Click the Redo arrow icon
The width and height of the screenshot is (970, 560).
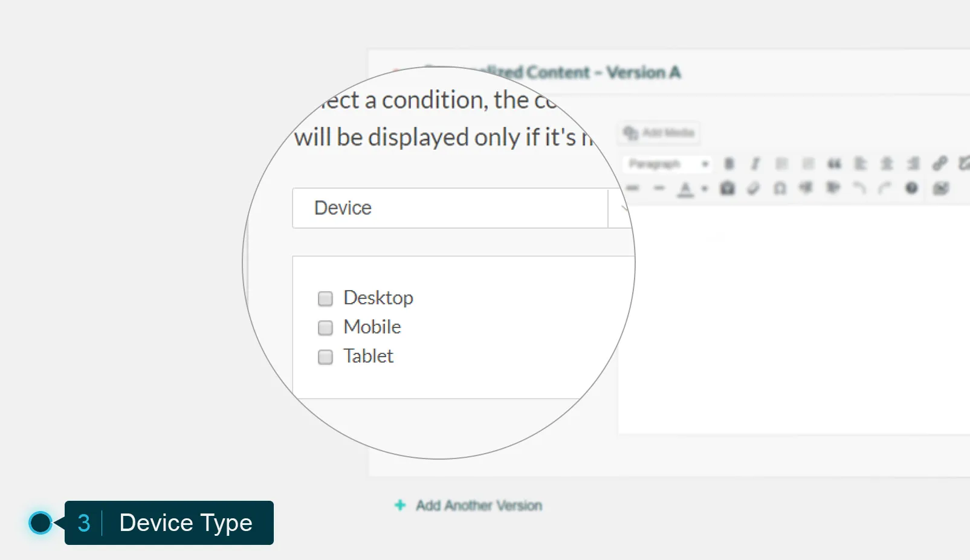pyautogui.click(x=884, y=188)
